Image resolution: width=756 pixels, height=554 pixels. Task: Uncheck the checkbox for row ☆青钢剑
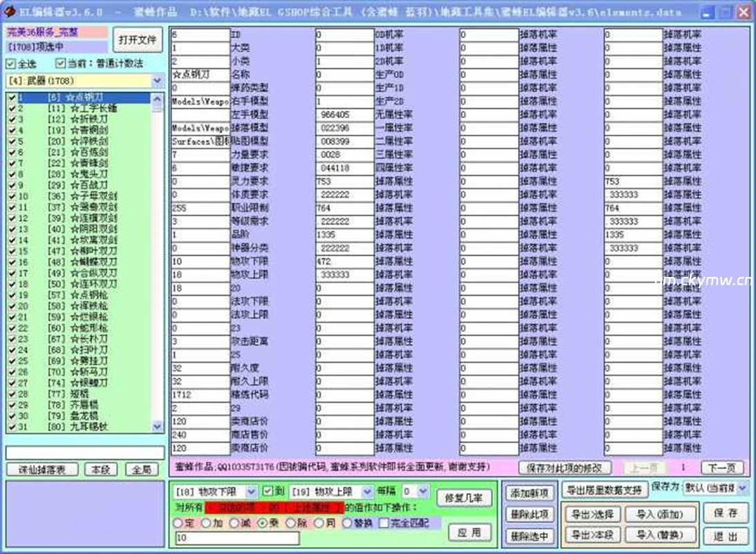click(x=12, y=130)
